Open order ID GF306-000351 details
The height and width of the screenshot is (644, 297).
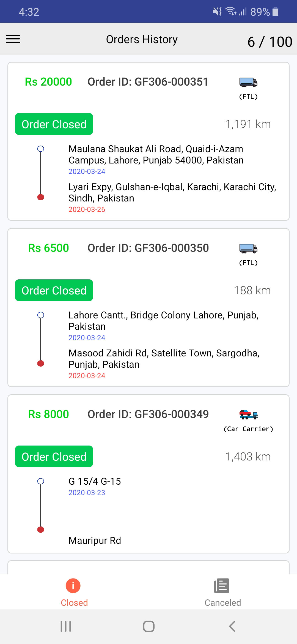tap(148, 82)
